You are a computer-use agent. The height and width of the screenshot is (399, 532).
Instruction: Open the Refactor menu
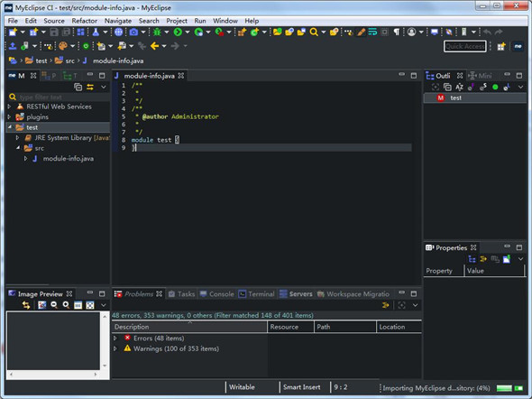pos(84,21)
